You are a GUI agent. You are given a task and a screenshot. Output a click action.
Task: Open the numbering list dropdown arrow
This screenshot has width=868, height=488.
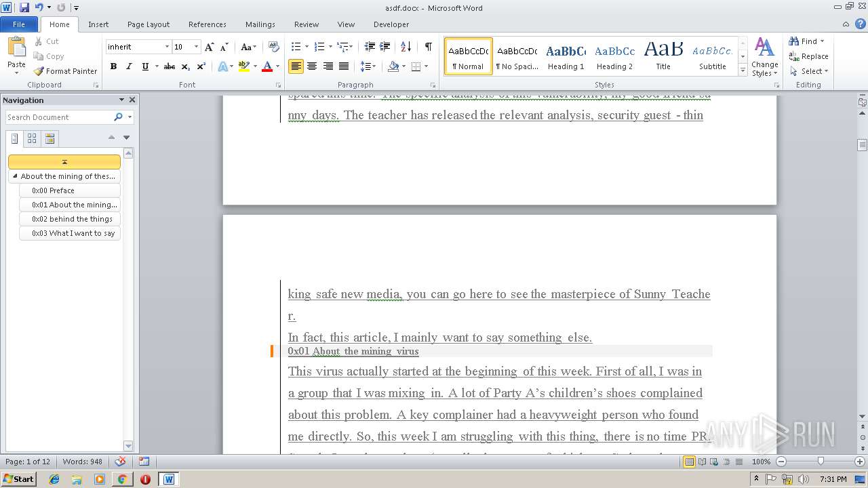pyautogui.click(x=330, y=47)
